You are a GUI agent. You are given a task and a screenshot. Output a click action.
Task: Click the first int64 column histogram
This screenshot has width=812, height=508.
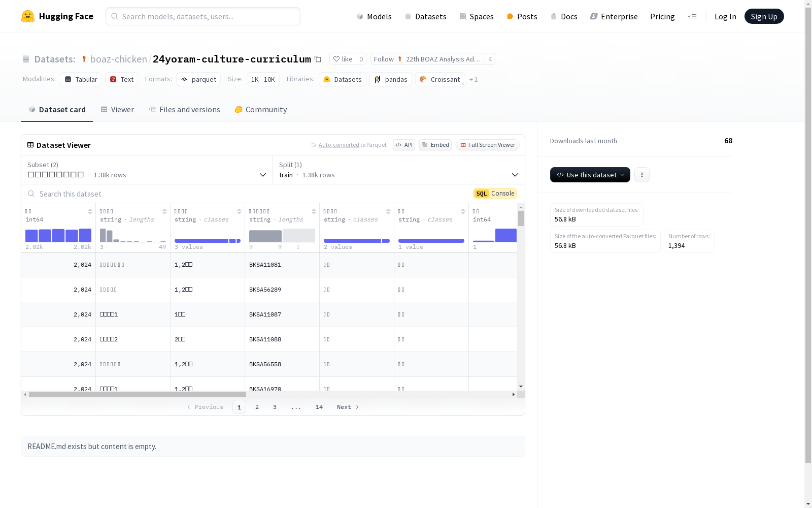pos(58,235)
